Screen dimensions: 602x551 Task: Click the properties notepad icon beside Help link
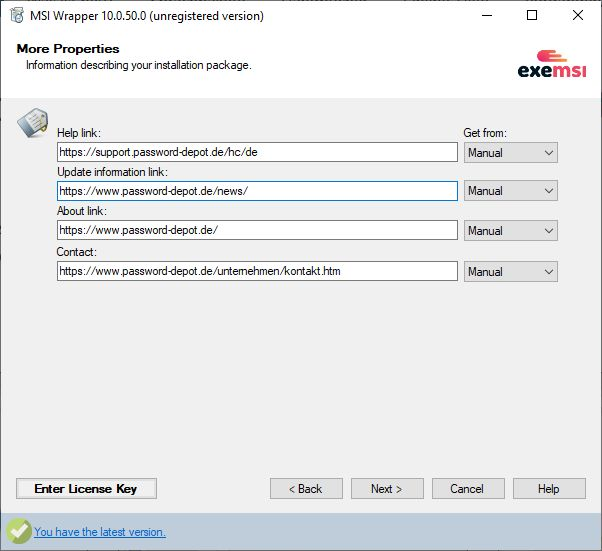pyautogui.click(x=33, y=122)
